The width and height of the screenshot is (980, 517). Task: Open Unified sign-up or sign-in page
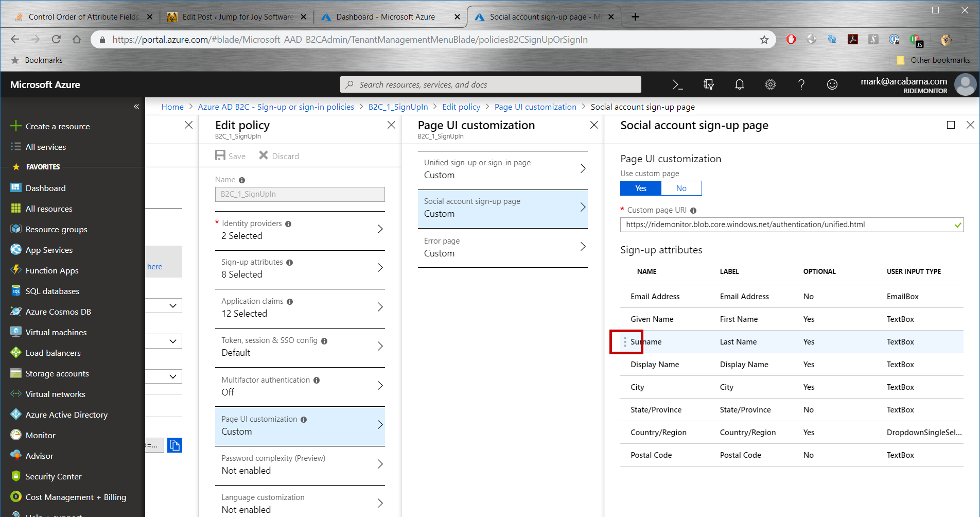[503, 169]
